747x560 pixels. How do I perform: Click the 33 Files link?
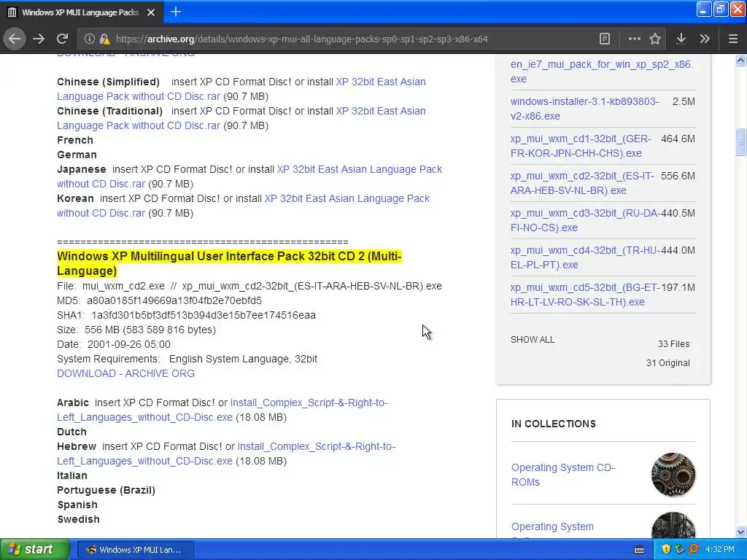tap(673, 344)
